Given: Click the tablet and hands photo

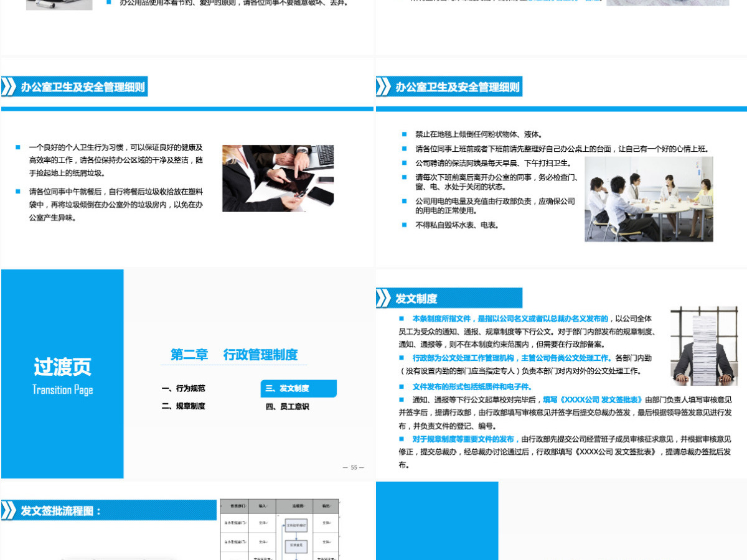Looking at the screenshot, I should point(278,178).
